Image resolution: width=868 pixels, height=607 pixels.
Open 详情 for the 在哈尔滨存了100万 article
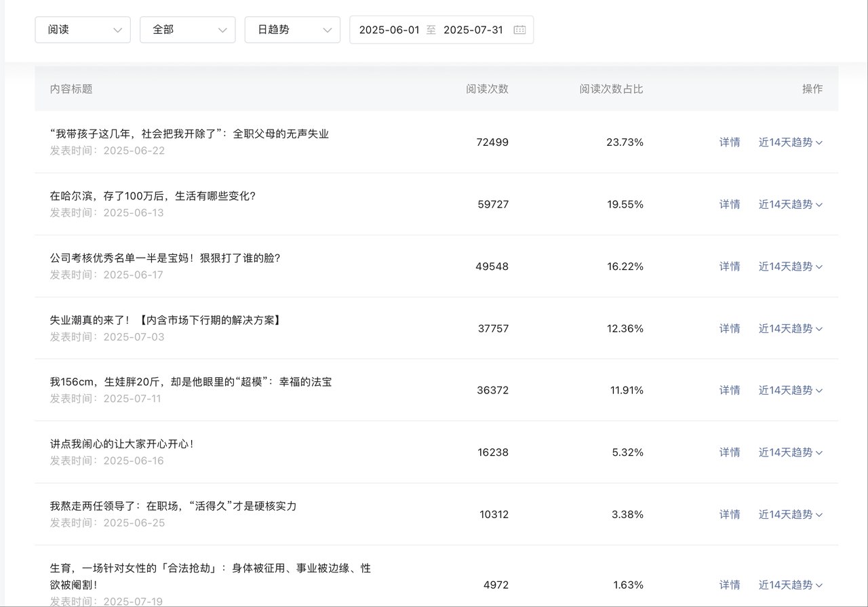730,204
